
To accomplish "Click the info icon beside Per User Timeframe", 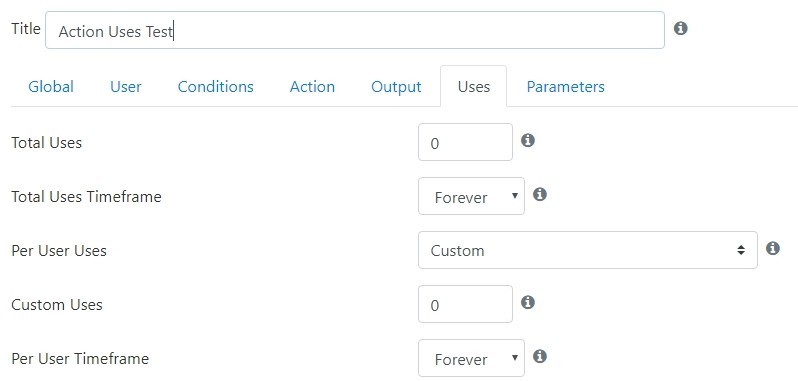I will click(x=539, y=357).
